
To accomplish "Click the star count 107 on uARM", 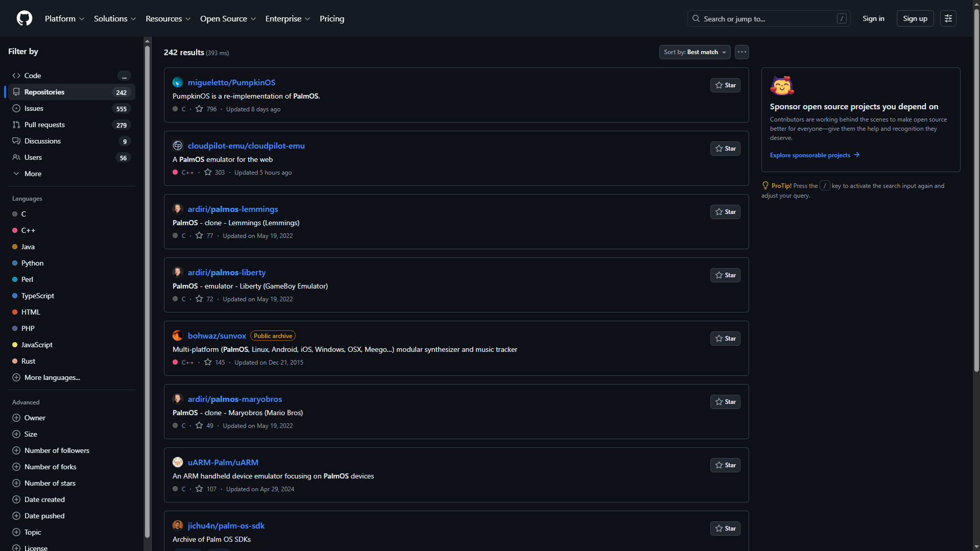I will pyautogui.click(x=206, y=489).
